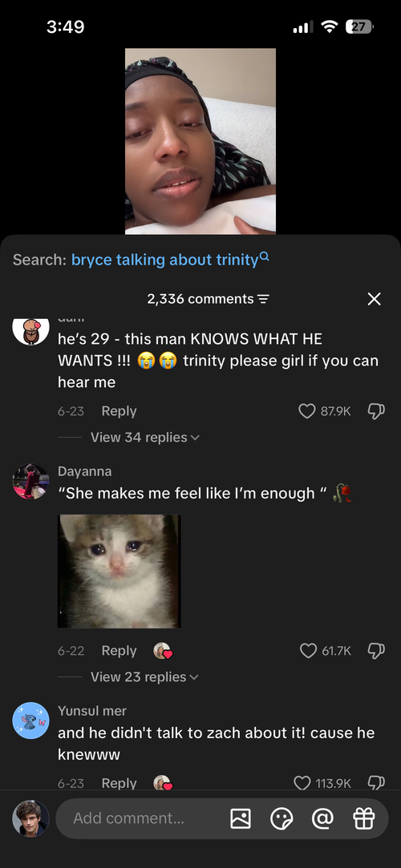Expand View 34 replies
This screenshot has width=401, height=868.
[x=144, y=438]
